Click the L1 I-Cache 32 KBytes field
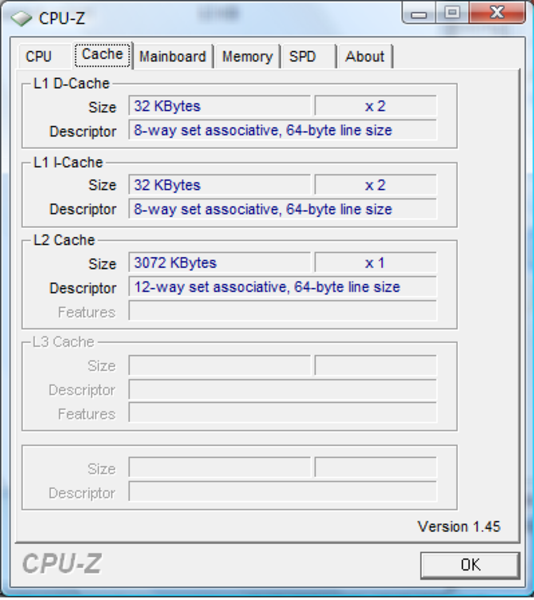Image resolution: width=534 pixels, height=600 pixels. 219,185
